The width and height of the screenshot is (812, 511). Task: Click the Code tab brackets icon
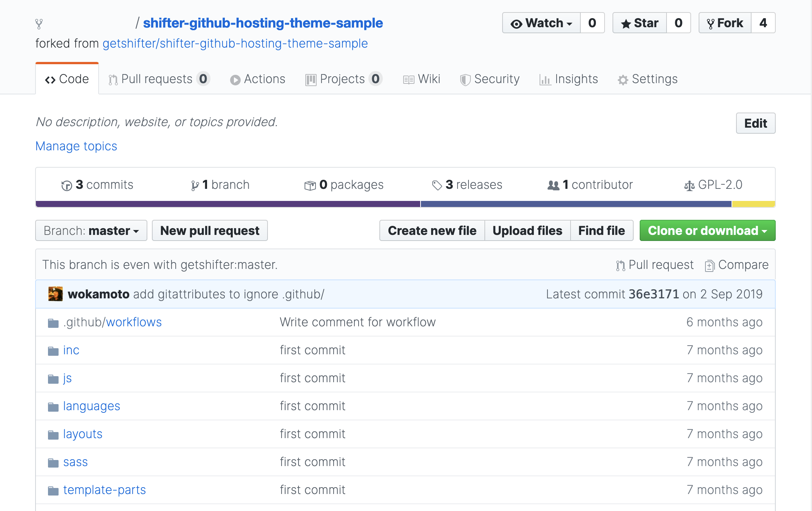50,80
